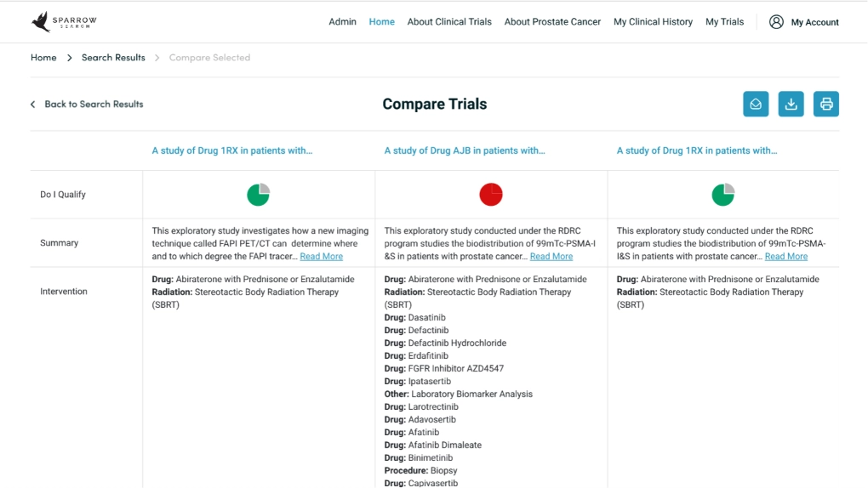Click the green qualify pie in first trial column
The height and width of the screenshot is (488, 868).
tap(258, 194)
